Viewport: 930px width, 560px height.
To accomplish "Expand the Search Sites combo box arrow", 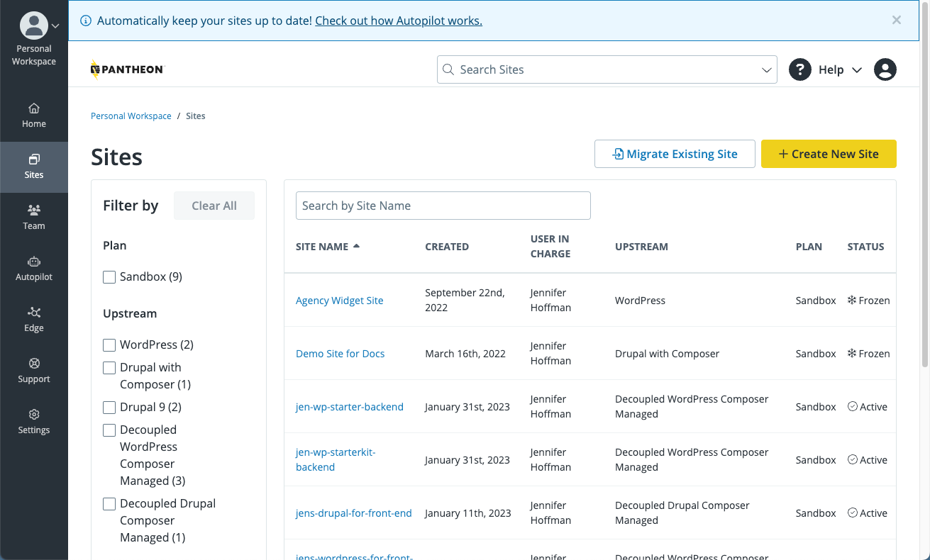I will click(x=766, y=70).
